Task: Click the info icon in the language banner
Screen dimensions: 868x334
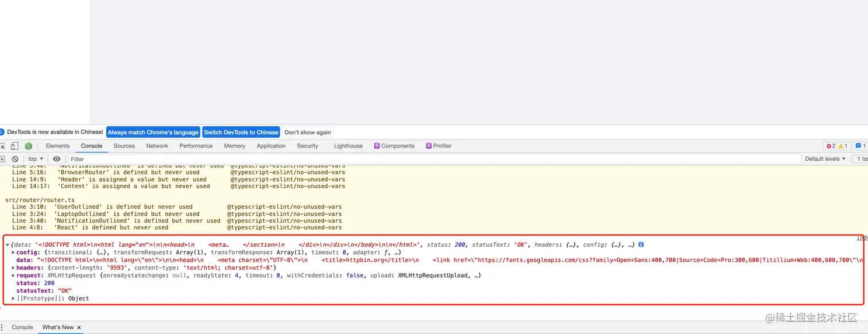Action: pos(2,132)
